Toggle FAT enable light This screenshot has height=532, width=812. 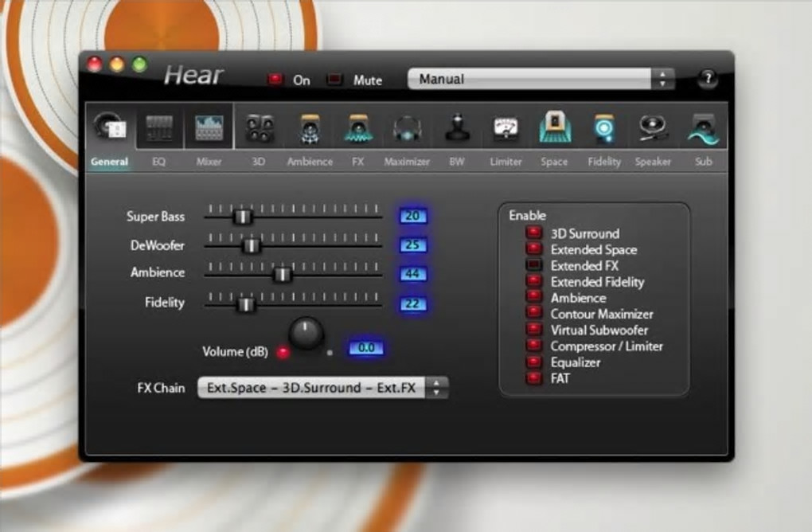coord(534,377)
